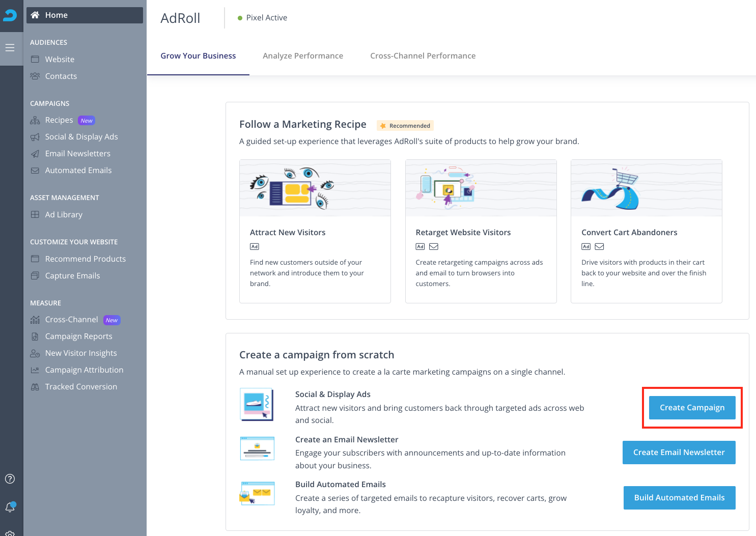Click the Recommend Products icon

35,259
